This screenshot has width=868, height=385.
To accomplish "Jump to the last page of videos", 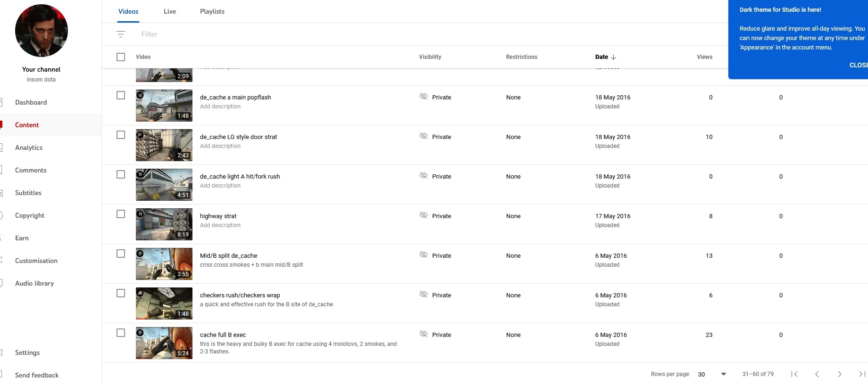I will coord(862,374).
